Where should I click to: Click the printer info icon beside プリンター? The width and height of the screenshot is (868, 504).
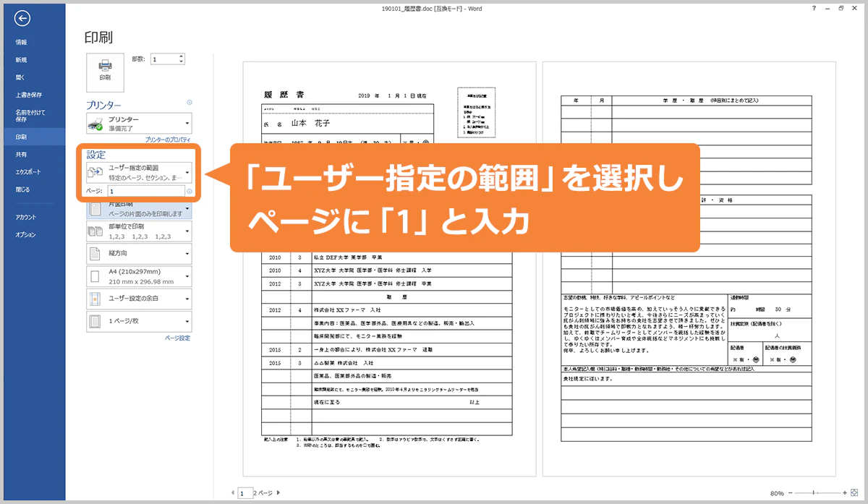click(x=190, y=103)
